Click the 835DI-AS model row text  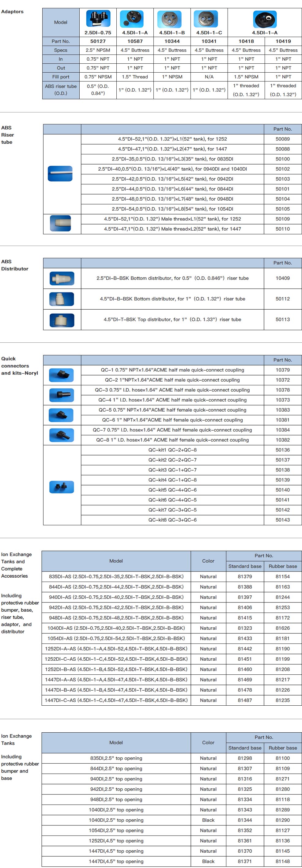pyautogui.click(x=116, y=576)
